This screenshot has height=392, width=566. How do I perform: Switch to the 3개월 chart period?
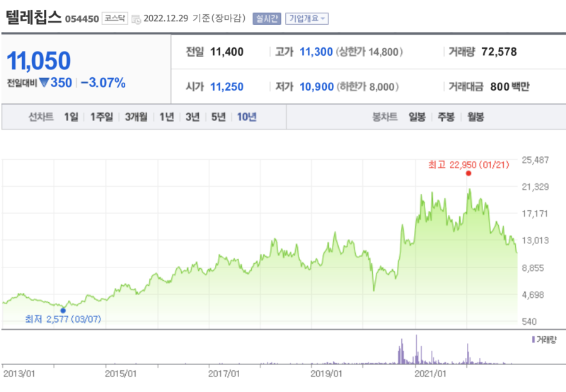click(x=136, y=117)
